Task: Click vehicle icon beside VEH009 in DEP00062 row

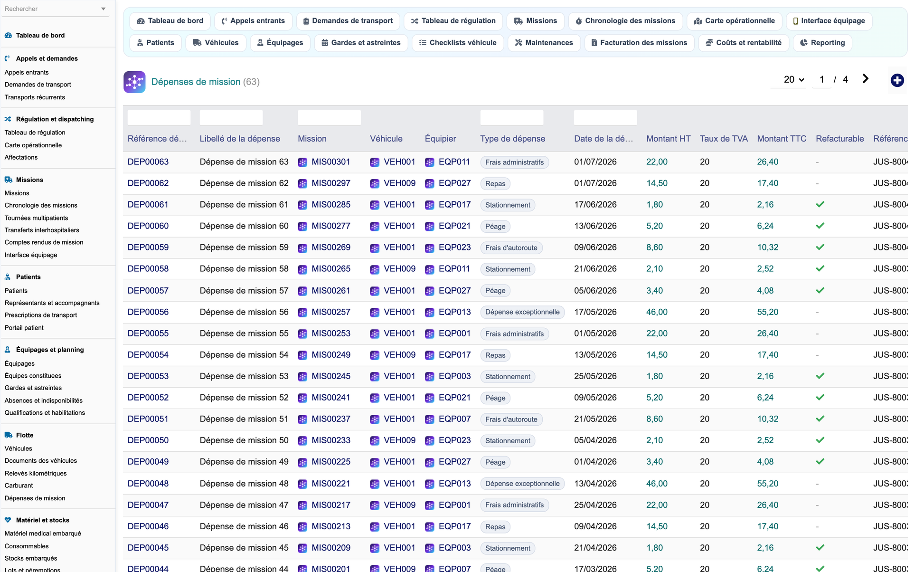Action: click(375, 183)
